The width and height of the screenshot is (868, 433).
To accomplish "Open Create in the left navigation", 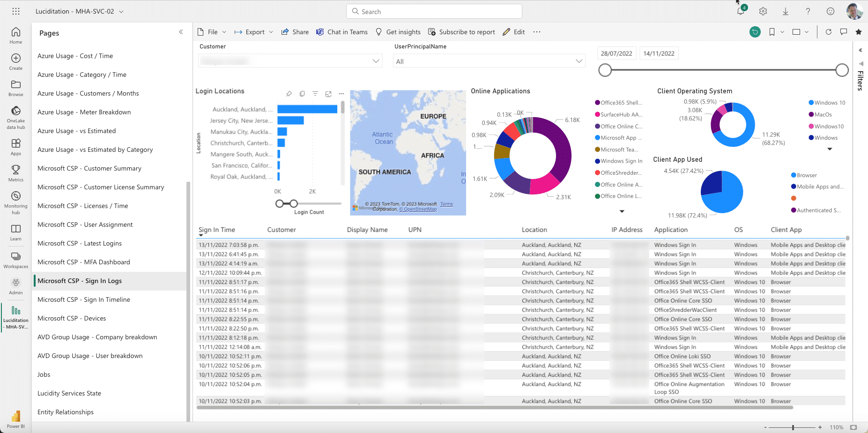I will [x=16, y=62].
